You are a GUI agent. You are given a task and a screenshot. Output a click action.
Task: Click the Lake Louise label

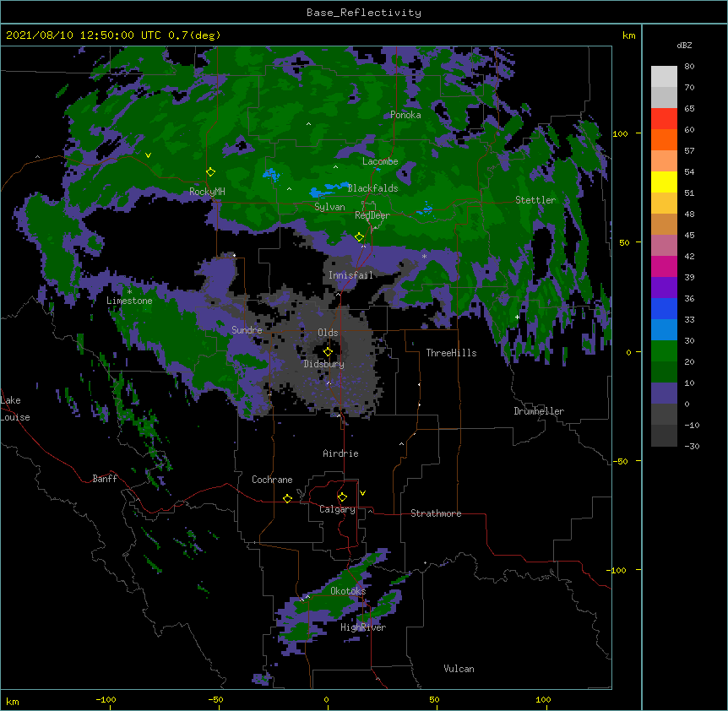15,409
